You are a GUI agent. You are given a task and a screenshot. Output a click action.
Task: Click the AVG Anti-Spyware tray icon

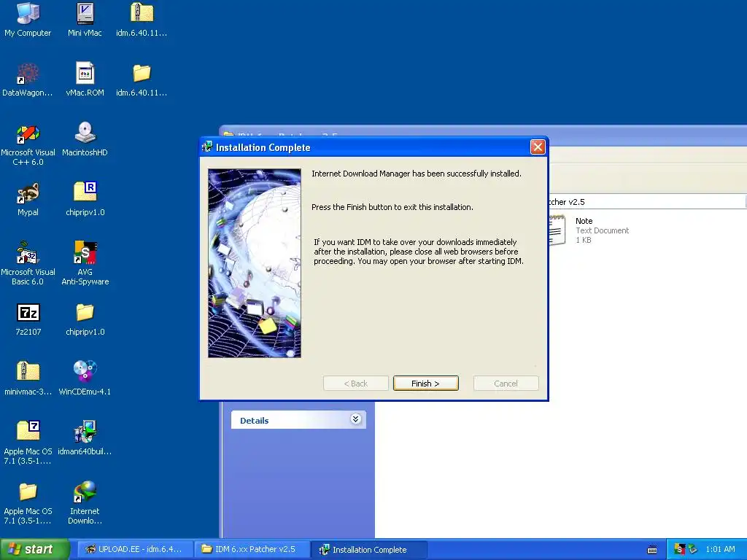pos(680,550)
